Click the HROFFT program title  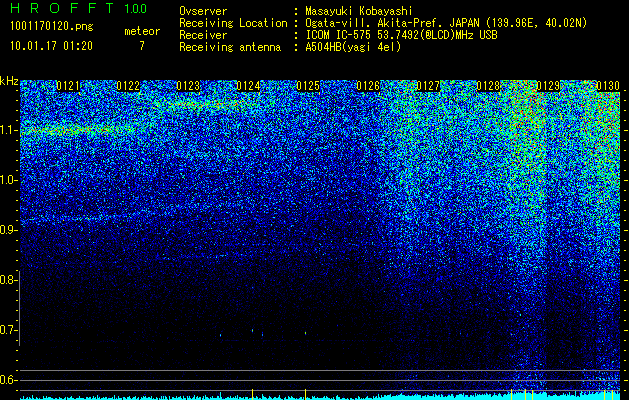(63, 8)
